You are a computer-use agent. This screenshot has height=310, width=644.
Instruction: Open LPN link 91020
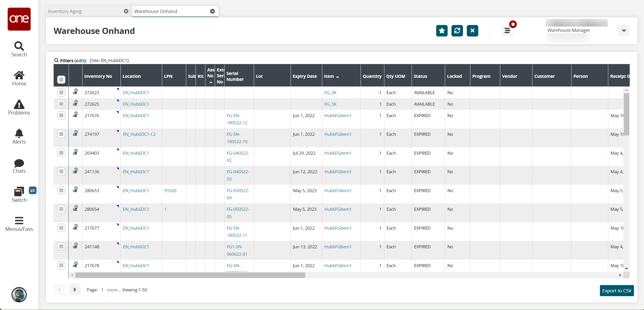[x=170, y=191]
